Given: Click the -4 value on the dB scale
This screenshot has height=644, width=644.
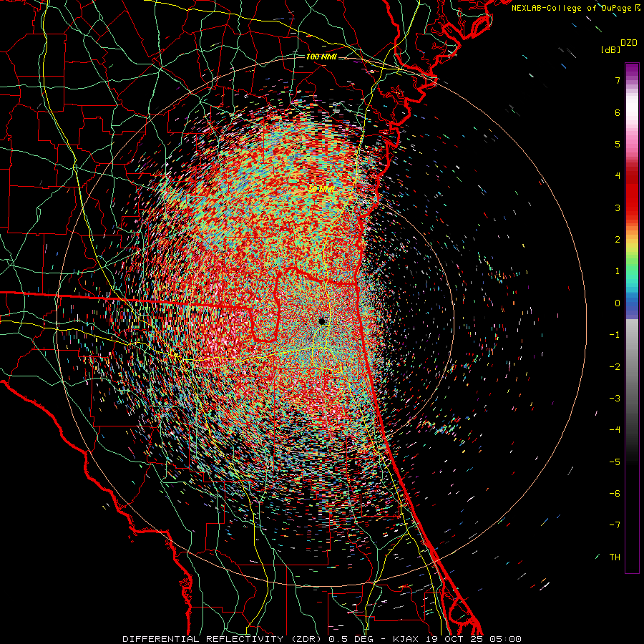Looking at the screenshot, I should click(615, 430).
